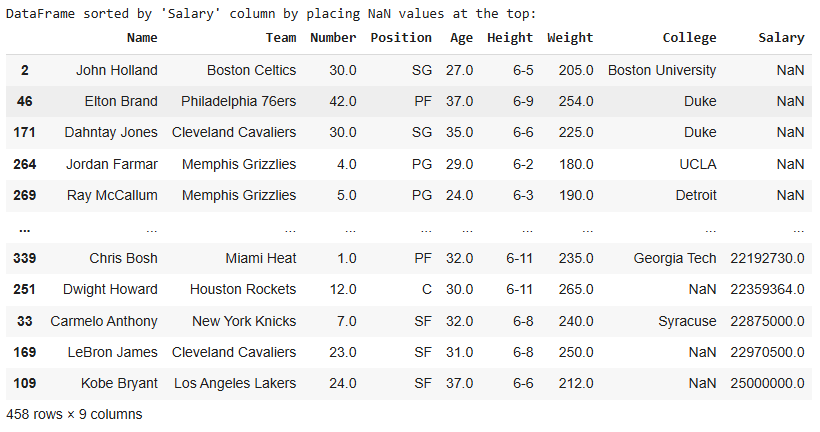Click the Boston University cell
Screen dimensions: 820x432
[662, 71]
